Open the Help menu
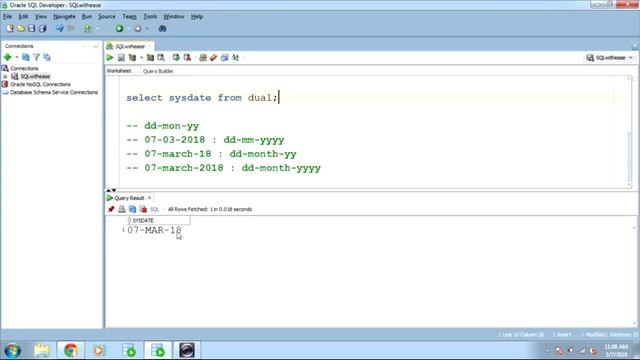Screen dimensions: 640x360 pyautogui.click(x=197, y=16)
